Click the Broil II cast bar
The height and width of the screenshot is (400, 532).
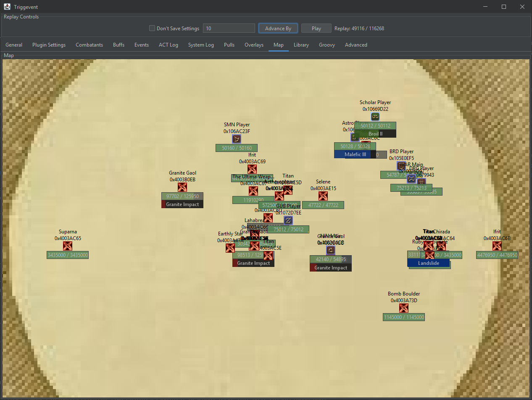pos(375,133)
